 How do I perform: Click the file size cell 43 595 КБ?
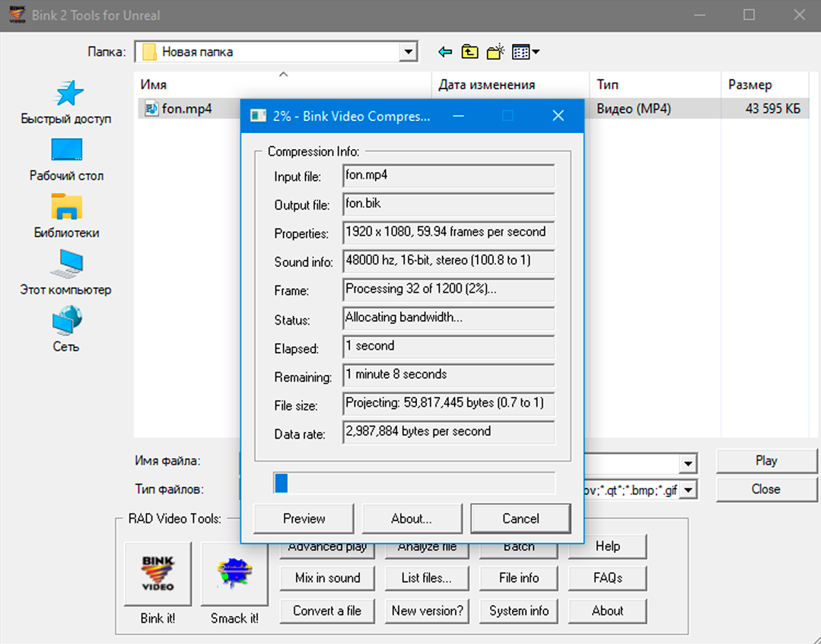point(773,108)
